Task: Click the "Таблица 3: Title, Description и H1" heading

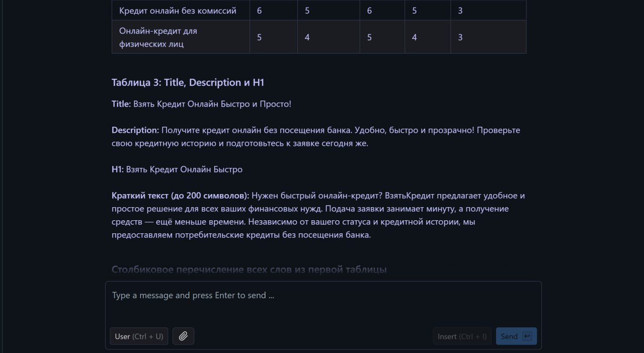Action: pyautogui.click(x=188, y=82)
